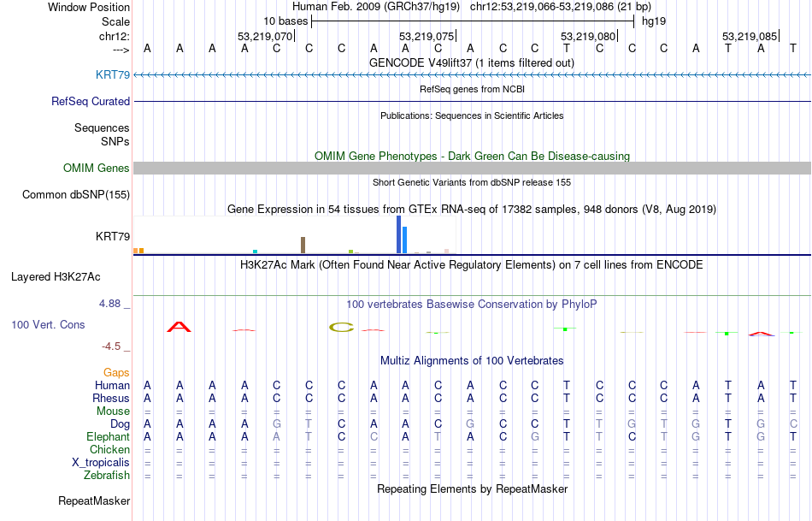Click the gray OMIM Genes item bar
This screenshot has width=812, height=521.
(473, 168)
